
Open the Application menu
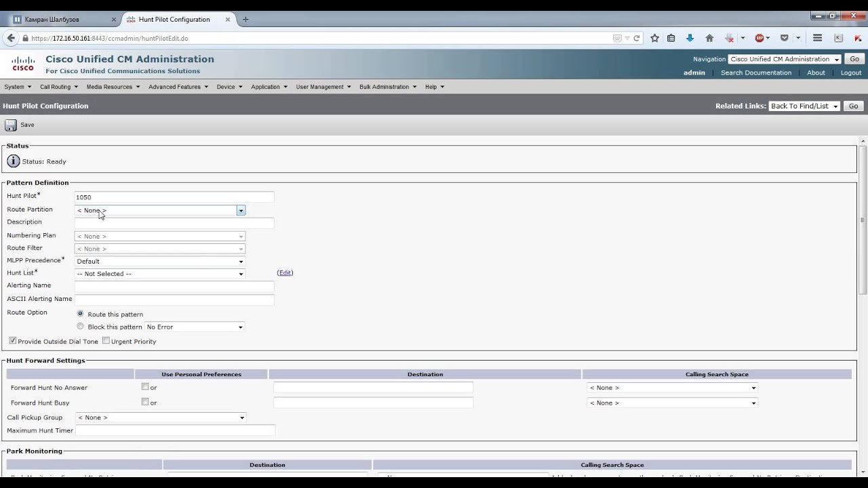tap(269, 87)
